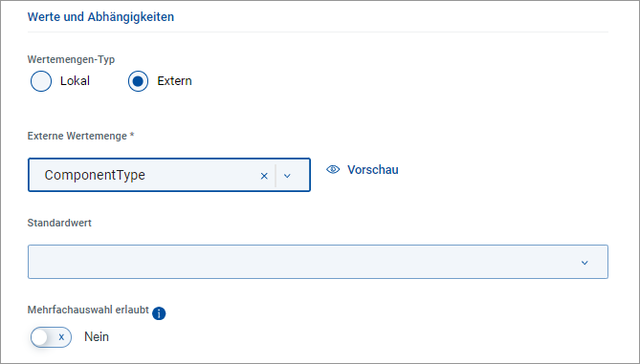Screen dimensions: 640x364
Task: Open the Vorschau preview link
Action: [x=373, y=169]
